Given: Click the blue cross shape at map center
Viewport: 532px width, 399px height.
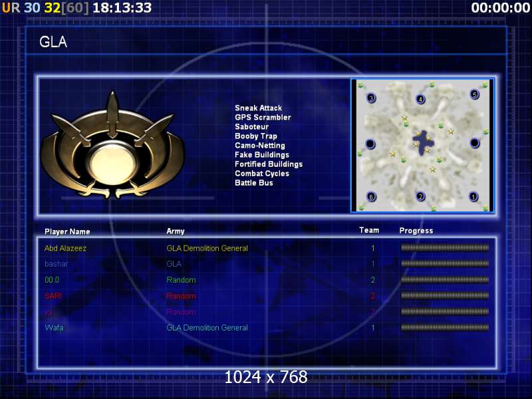Looking at the screenshot, I should point(422,142).
